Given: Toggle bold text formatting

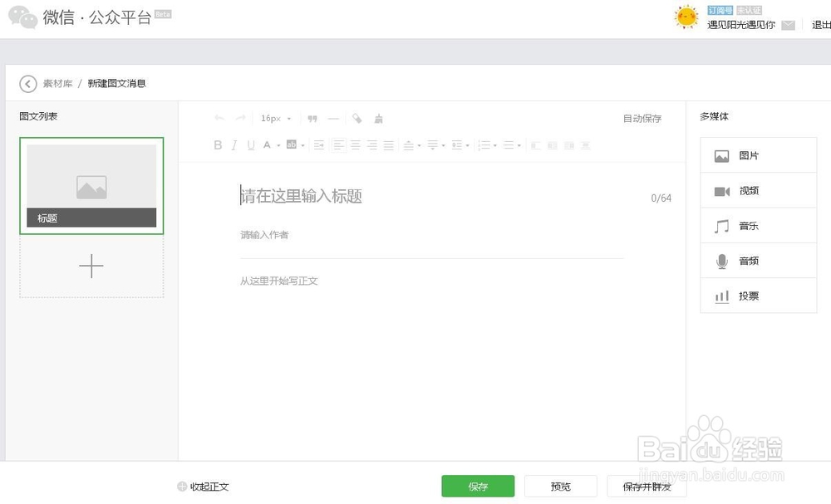Looking at the screenshot, I should tap(218, 145).
